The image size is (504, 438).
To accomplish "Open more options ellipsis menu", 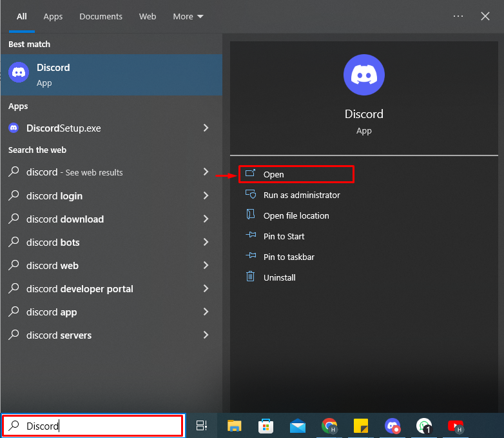I will click(x=458, y=16).
